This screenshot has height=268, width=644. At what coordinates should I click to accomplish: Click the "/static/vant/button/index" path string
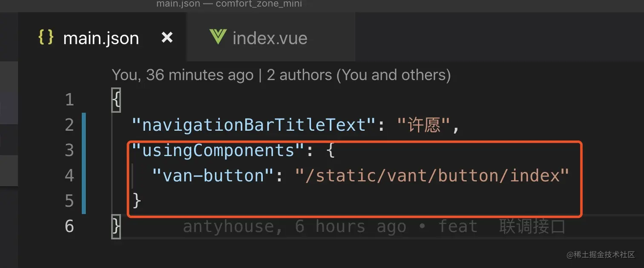tap(432, 176)
